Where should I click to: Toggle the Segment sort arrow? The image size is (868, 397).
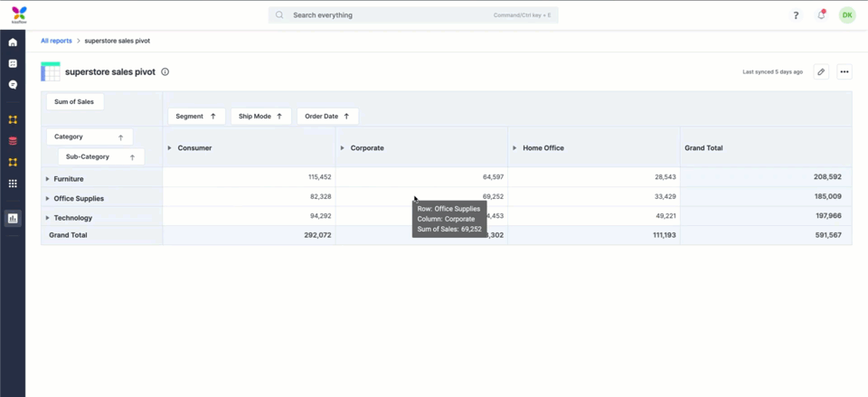(x=213, y=117)
